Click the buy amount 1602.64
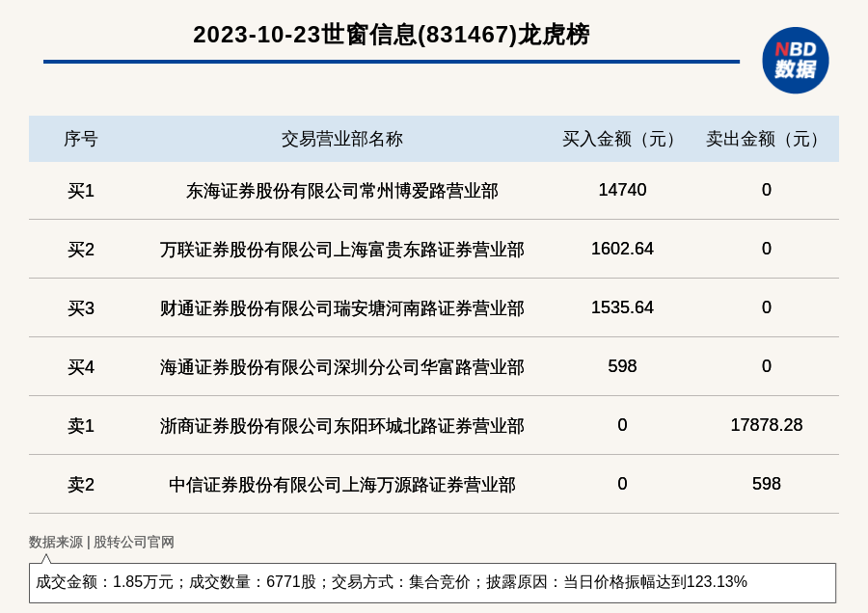Image resolution: width=868 pixels, height=613 pixels. click(622, 249)
